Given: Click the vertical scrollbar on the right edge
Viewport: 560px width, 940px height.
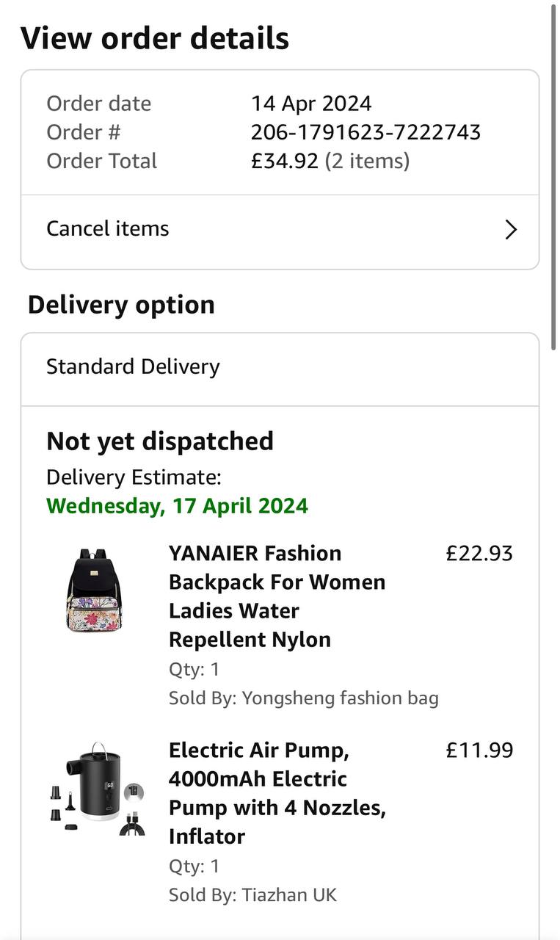Looking at the screenshot, I should click(553, 169).
